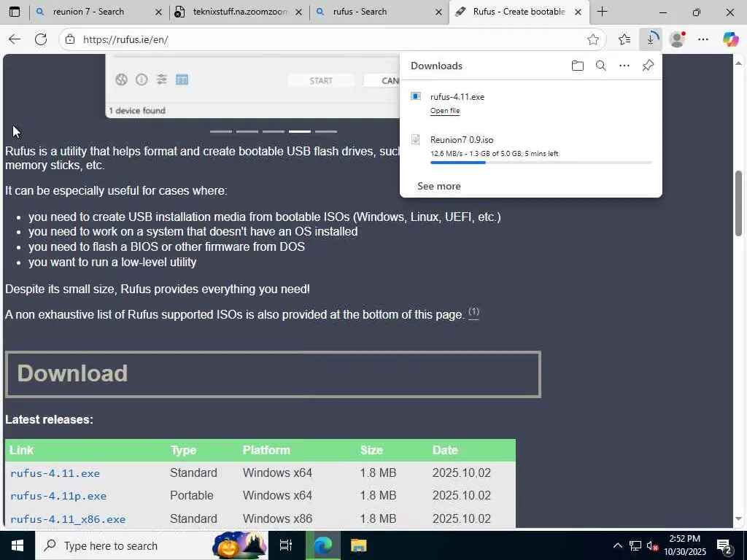
Task: Open the tab actions menu icon
Action: coord(15,12)
